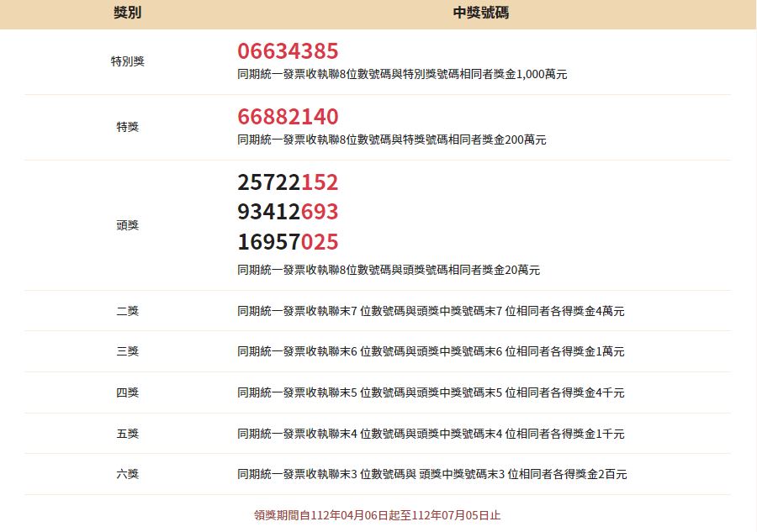This screenshot has height=532, width=757.
Task: Click the 200萬元 grand prize description
Action: click(391, 140)
